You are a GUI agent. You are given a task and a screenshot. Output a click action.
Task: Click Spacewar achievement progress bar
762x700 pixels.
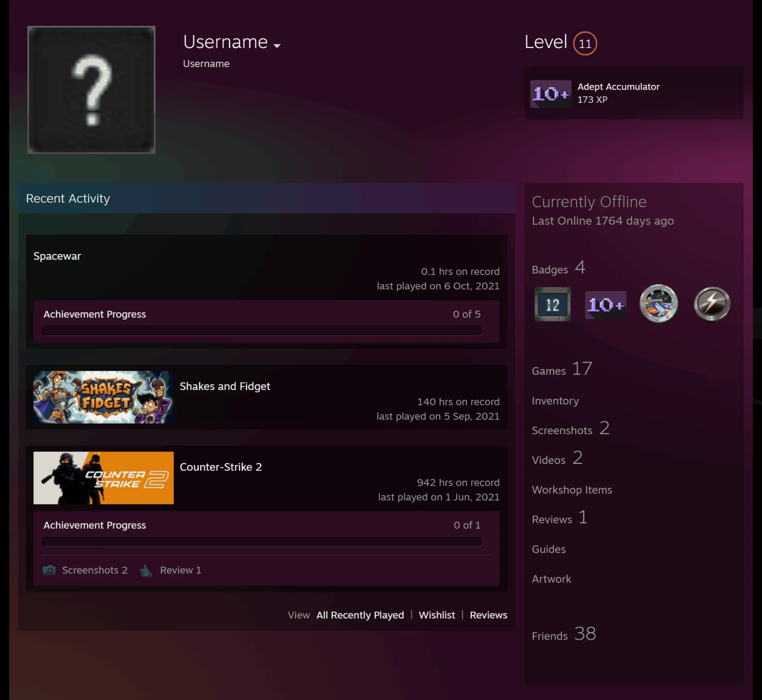pyautogui.click(x=262, y=331)
